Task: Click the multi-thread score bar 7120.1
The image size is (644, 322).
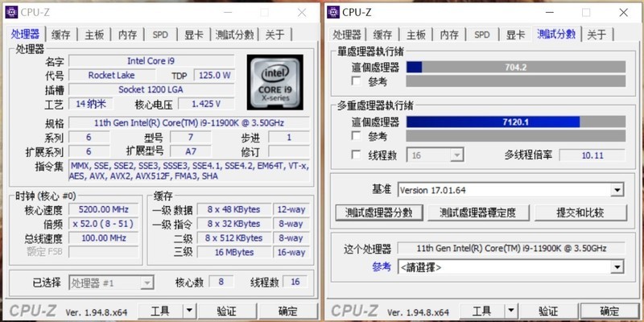Action: [516, 122]
